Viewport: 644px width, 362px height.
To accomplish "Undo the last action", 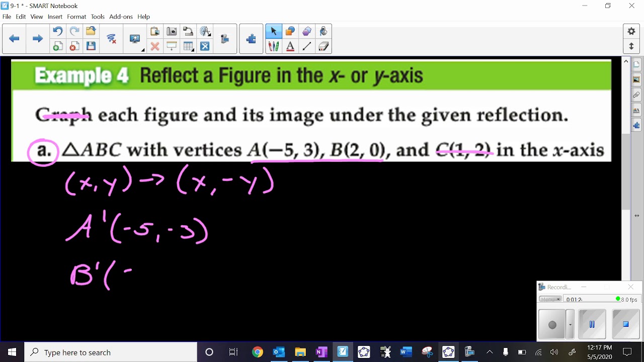I will (58, 31).
